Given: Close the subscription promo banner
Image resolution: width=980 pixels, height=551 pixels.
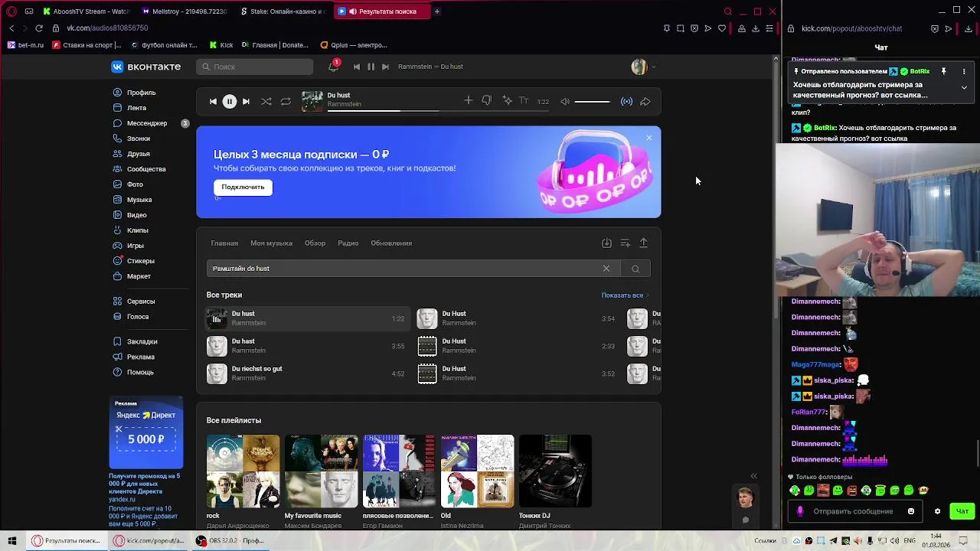Looking at the screenshot, I should coord(649,138).
